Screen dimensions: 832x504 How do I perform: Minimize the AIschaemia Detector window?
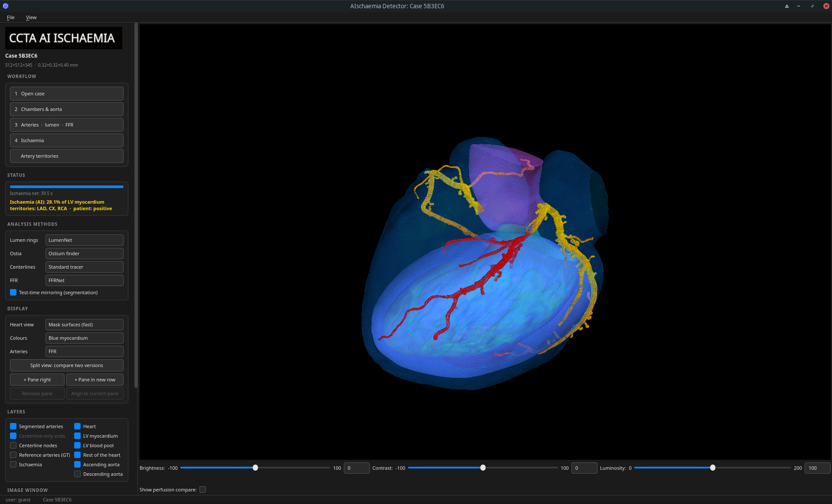799,6
